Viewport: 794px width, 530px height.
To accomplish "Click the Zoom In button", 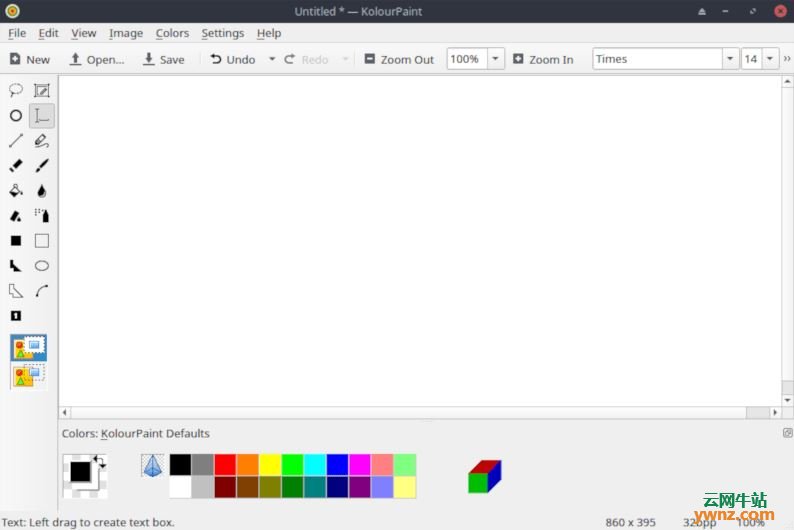I will click(543, 59).
